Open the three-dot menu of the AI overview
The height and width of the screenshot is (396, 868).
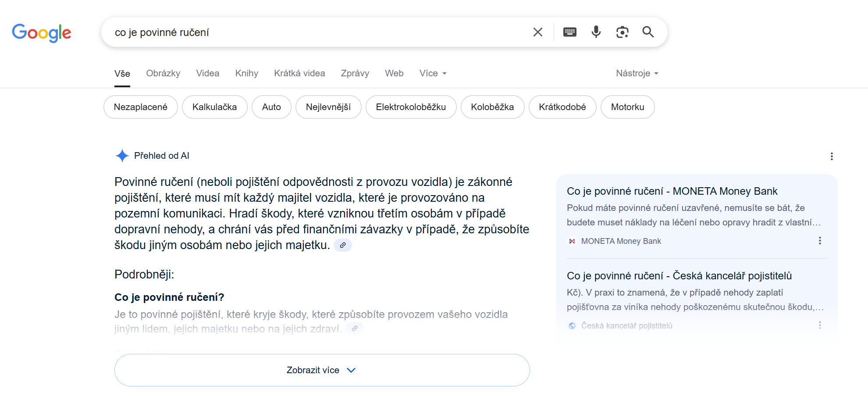[832, 156]
